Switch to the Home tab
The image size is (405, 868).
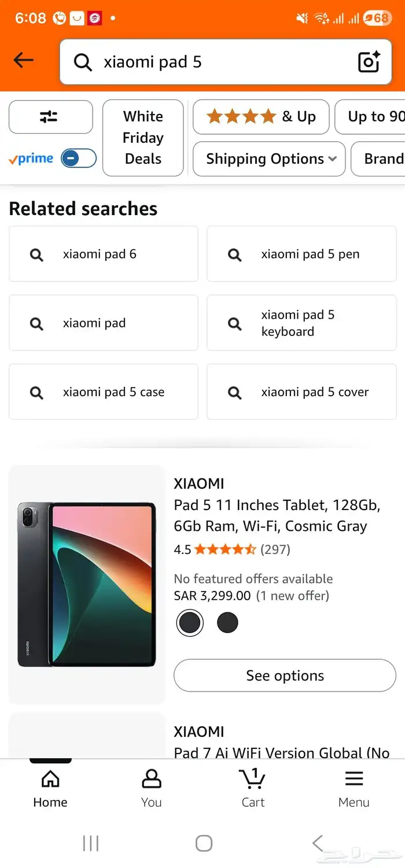[x=50, y=786]
